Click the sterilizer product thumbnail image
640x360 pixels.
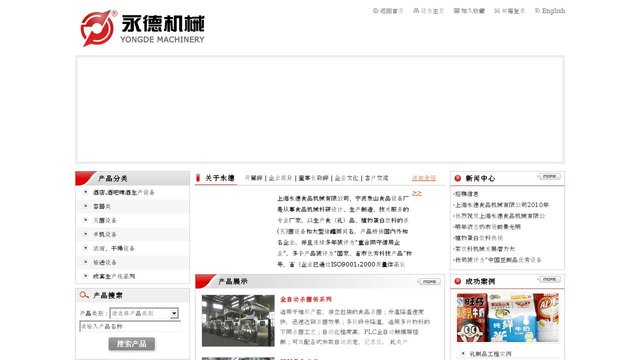tap(238, 320)
